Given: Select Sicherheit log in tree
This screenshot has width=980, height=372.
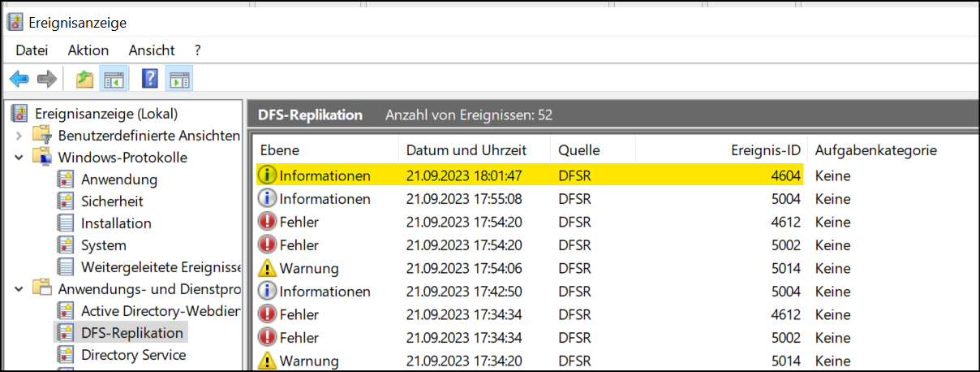Looking at the screenshot, I should click(112, 201).
